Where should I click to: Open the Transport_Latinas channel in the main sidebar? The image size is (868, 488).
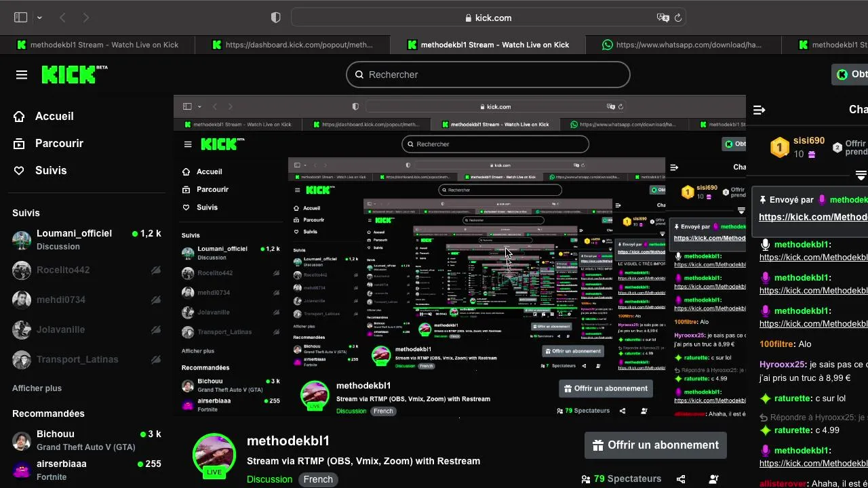[87, 359]
